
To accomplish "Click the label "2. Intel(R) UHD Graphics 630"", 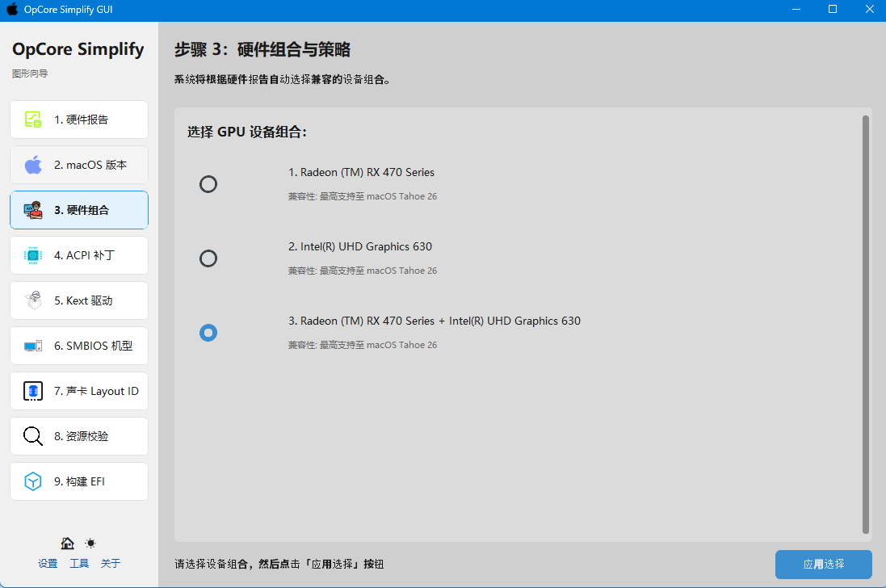I will [360, 247].
